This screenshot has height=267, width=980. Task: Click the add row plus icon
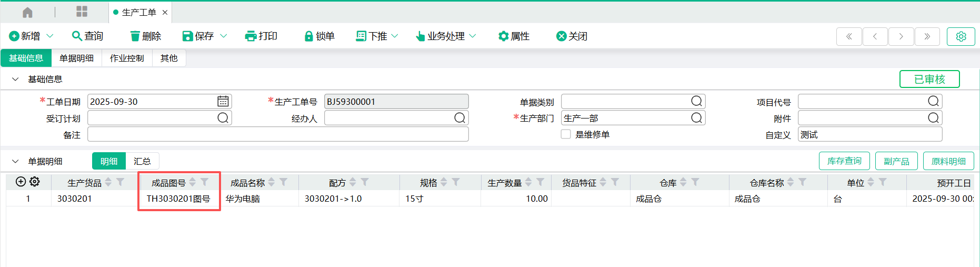pyautogui.click(x=21, y=182)
